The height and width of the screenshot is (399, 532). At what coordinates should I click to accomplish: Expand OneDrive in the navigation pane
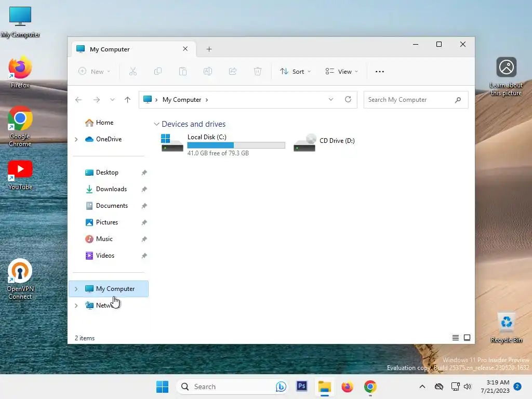(76, 139)
